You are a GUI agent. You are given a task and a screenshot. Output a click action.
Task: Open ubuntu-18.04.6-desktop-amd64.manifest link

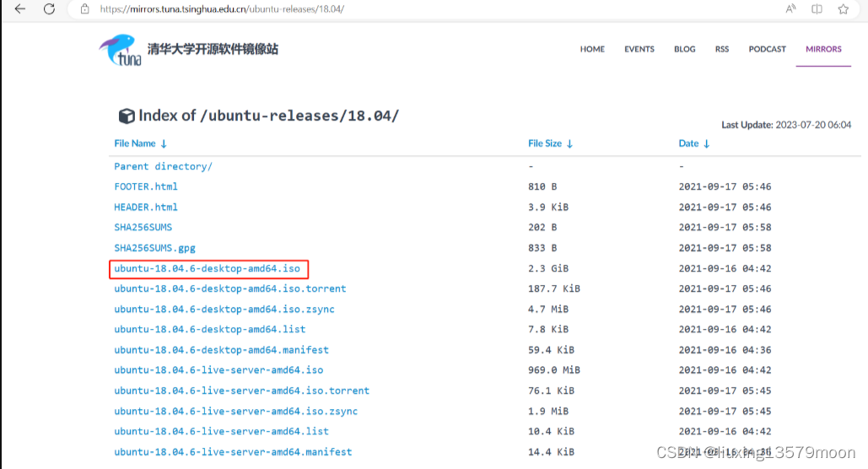(x=221, y=350)
